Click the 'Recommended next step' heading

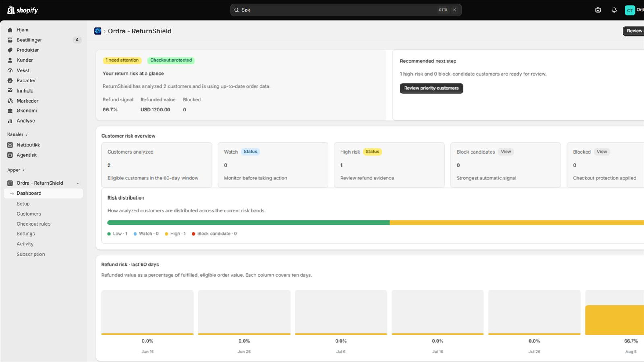(x=428, y=61)
